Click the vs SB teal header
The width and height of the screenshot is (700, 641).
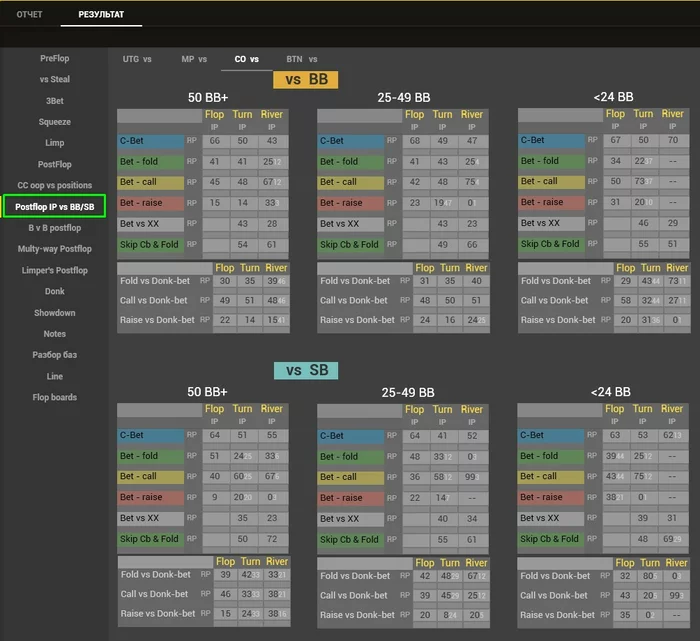tap(306, 370)
